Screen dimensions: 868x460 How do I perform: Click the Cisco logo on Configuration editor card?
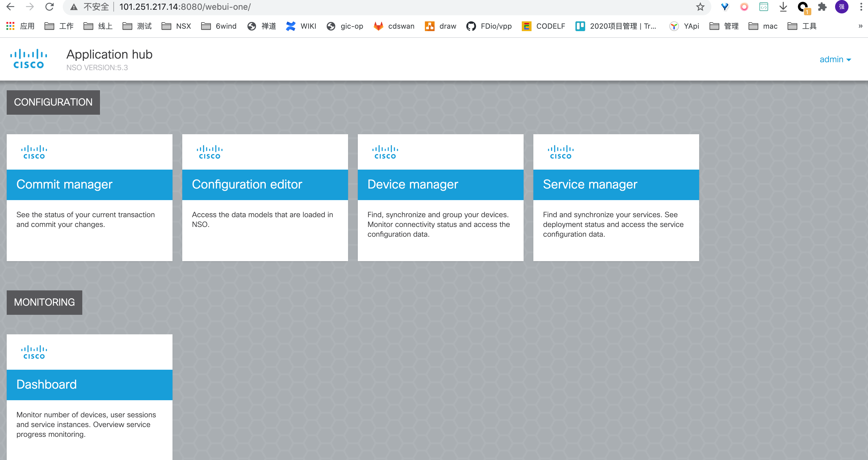pos(210,152)
